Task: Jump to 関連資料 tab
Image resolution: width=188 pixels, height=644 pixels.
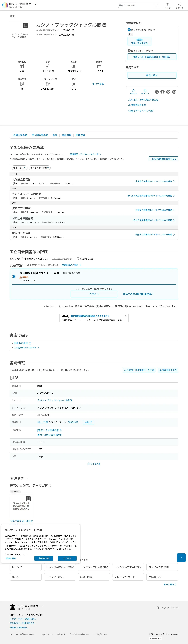Action: (x=80, y=135)
